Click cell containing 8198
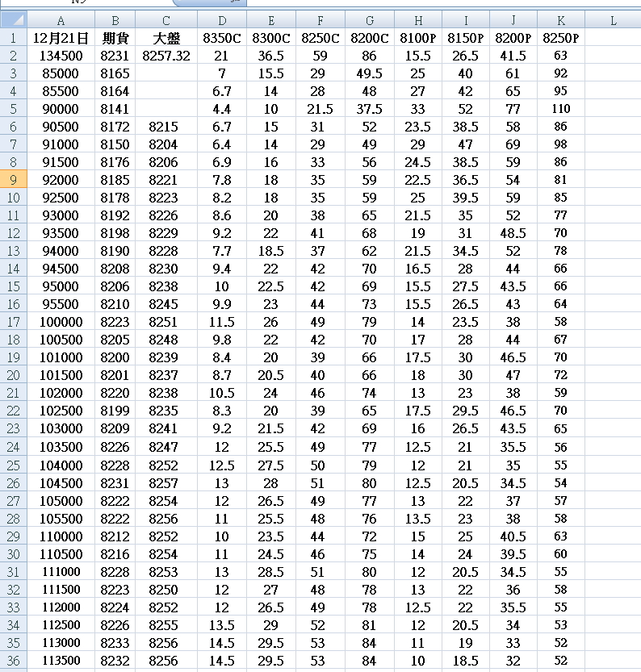The image size is (641, 672). [x=115, y=232]
